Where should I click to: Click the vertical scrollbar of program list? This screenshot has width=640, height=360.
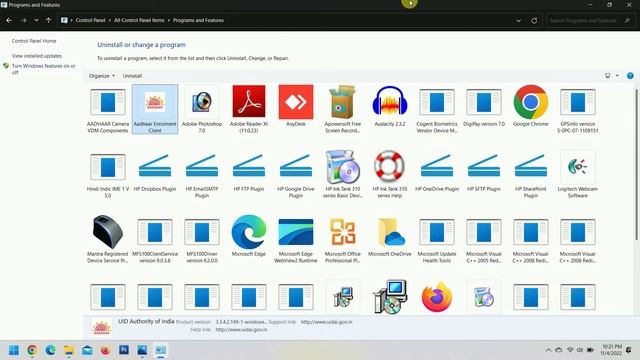636,163
